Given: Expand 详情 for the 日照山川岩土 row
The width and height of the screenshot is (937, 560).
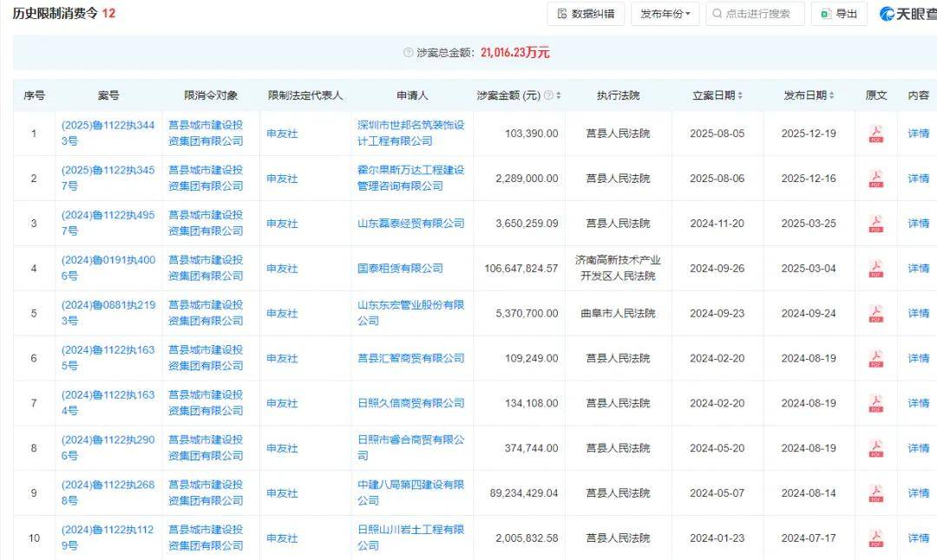Looking at the screenshot, I should click(x=917, y=537).
